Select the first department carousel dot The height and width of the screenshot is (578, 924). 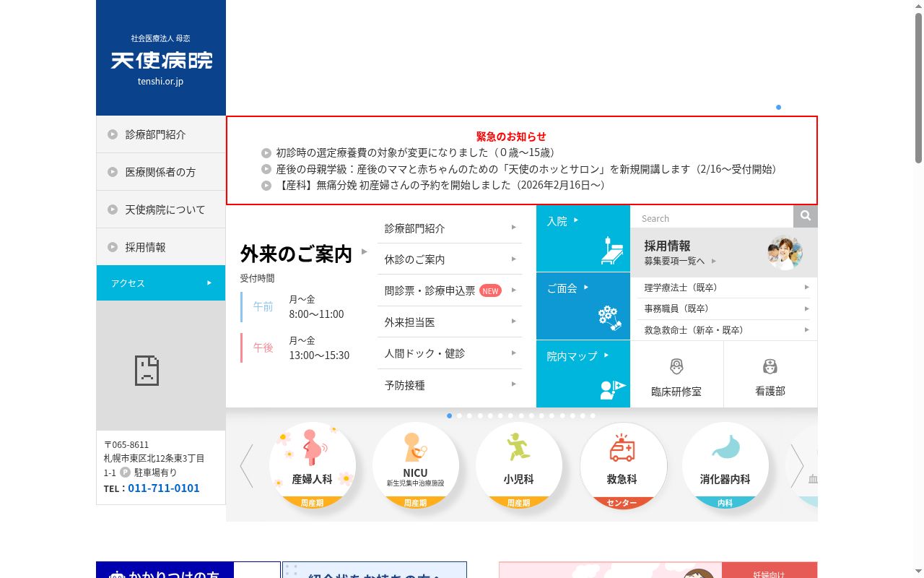450,416
